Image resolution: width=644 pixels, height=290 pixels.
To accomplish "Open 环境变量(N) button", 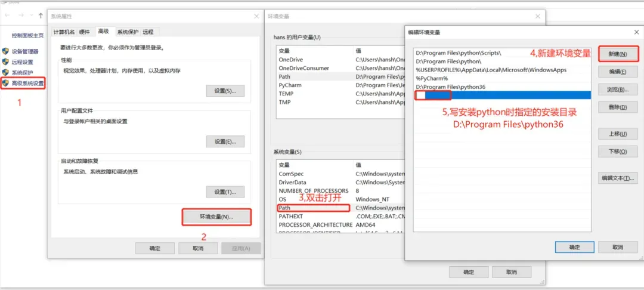I will click(x=216, y=217).
